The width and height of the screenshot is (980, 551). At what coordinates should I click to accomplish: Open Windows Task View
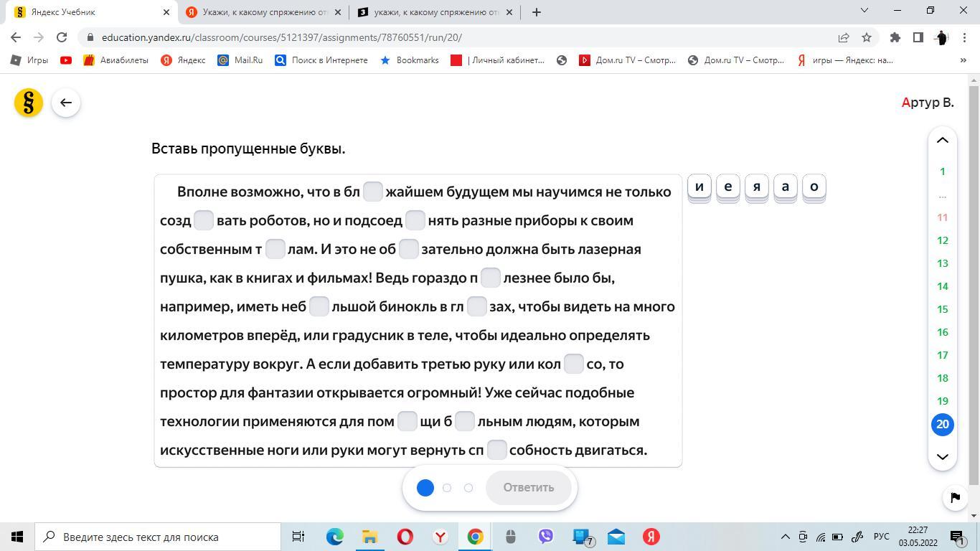[298, 537]
